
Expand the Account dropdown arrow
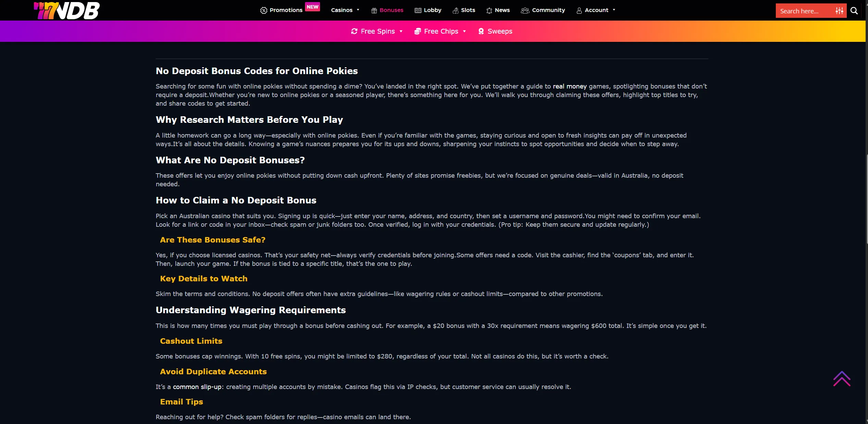614,10
